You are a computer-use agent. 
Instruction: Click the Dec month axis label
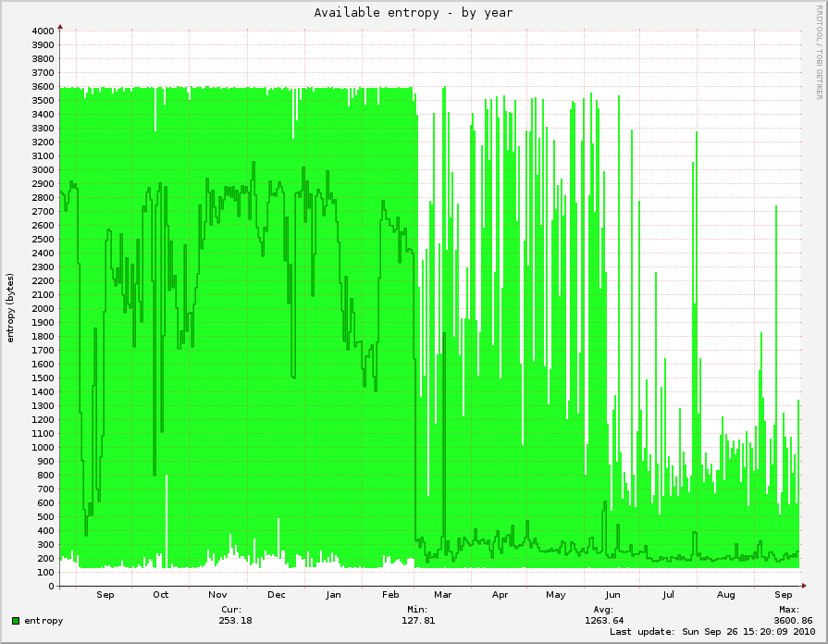coord(276,595)
